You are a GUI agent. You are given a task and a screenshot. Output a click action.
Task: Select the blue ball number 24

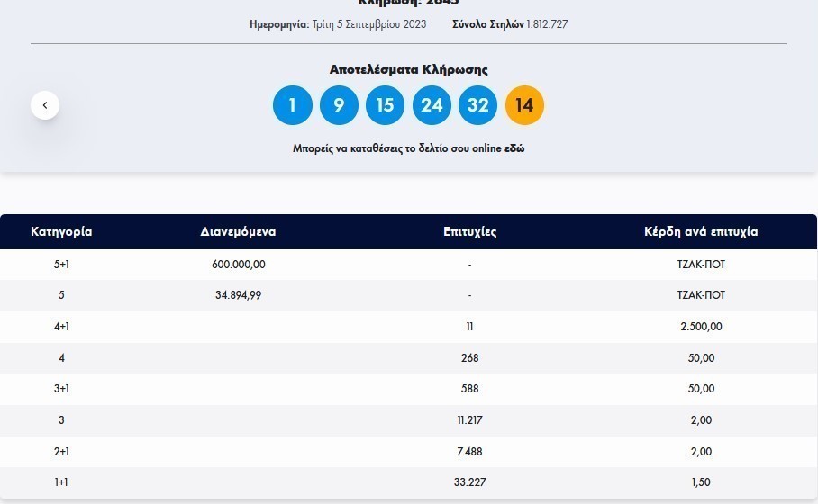click(432, 105)
